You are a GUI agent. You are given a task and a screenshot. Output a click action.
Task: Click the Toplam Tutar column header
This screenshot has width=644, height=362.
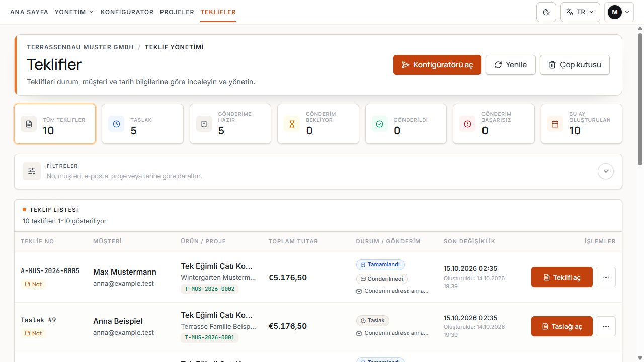(293, 241)
